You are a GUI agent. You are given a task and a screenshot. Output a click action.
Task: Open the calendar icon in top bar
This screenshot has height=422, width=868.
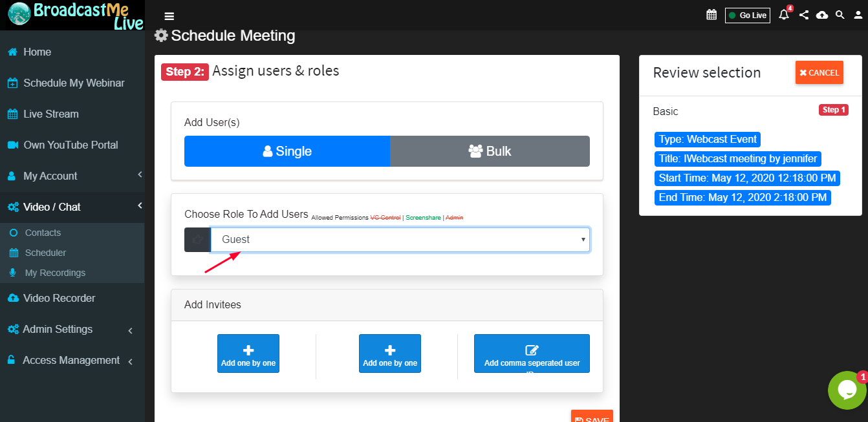point(711,15)
